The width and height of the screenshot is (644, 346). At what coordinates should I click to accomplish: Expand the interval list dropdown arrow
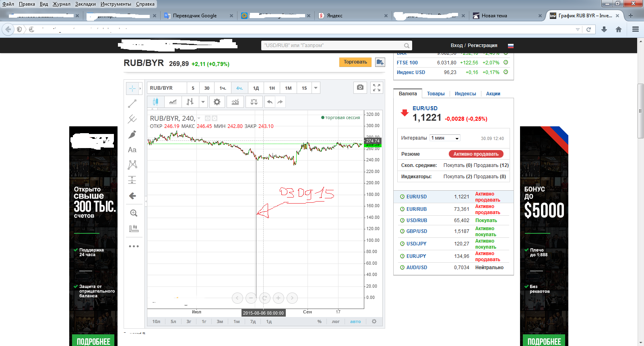coord(316,88)
